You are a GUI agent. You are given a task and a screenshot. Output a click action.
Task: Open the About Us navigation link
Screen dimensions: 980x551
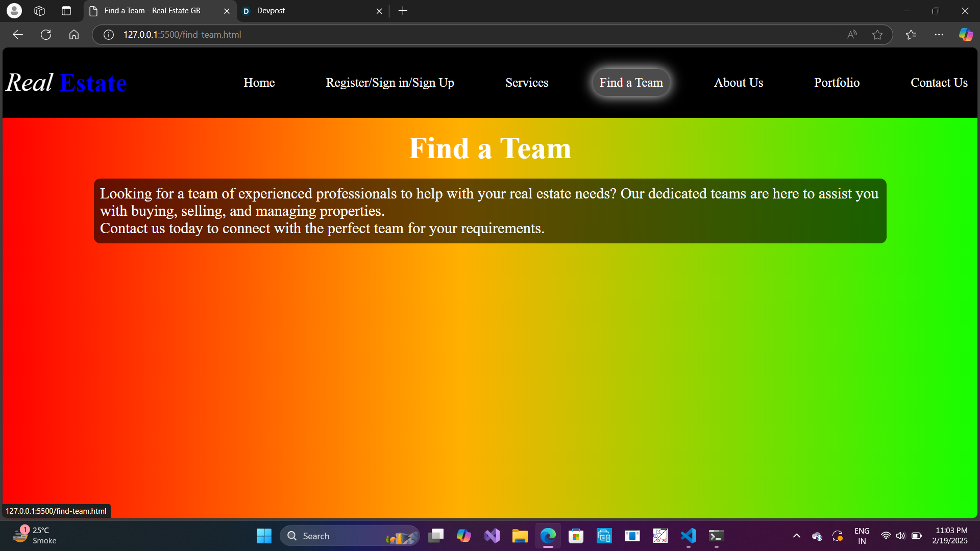click(x=738, y=83)
